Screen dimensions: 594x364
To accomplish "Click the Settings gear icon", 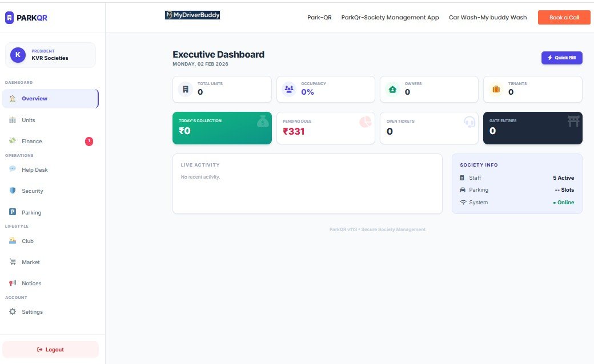I will 14,312.
